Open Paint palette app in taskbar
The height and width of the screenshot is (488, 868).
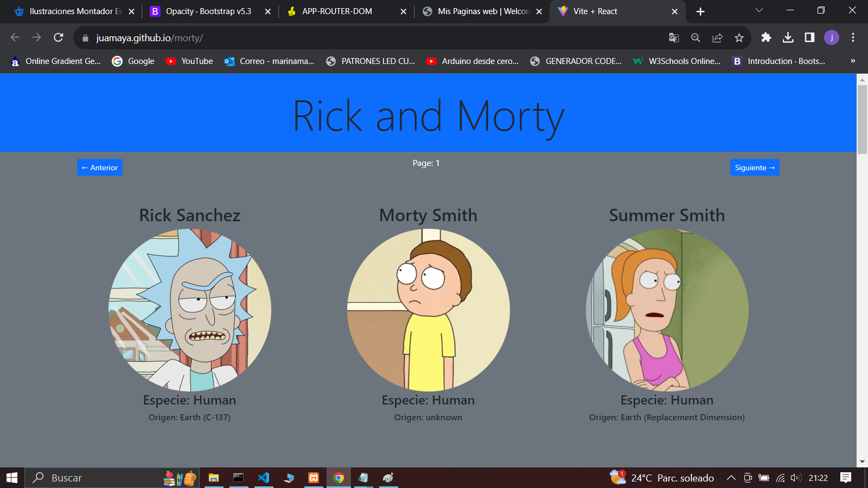388,478
